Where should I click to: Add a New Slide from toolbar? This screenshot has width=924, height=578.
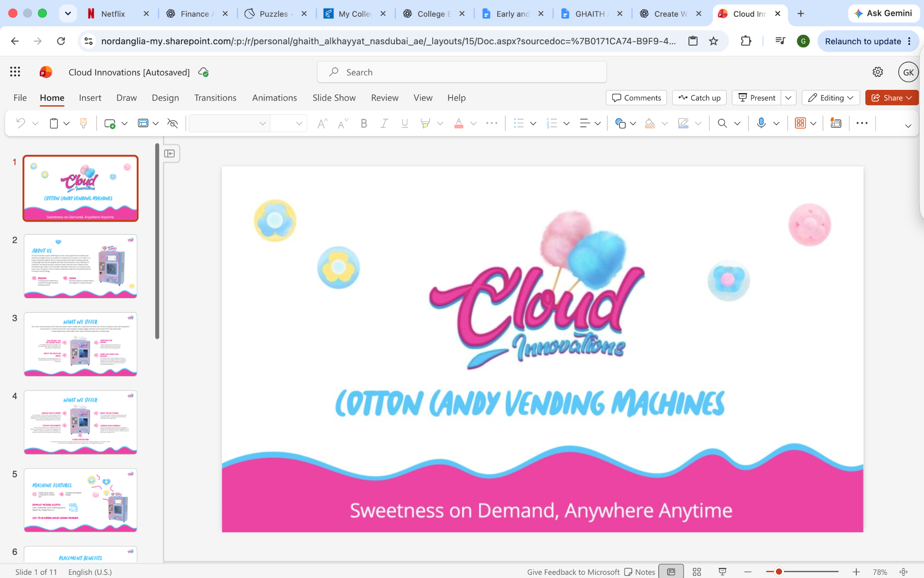(x=110, y=123)
